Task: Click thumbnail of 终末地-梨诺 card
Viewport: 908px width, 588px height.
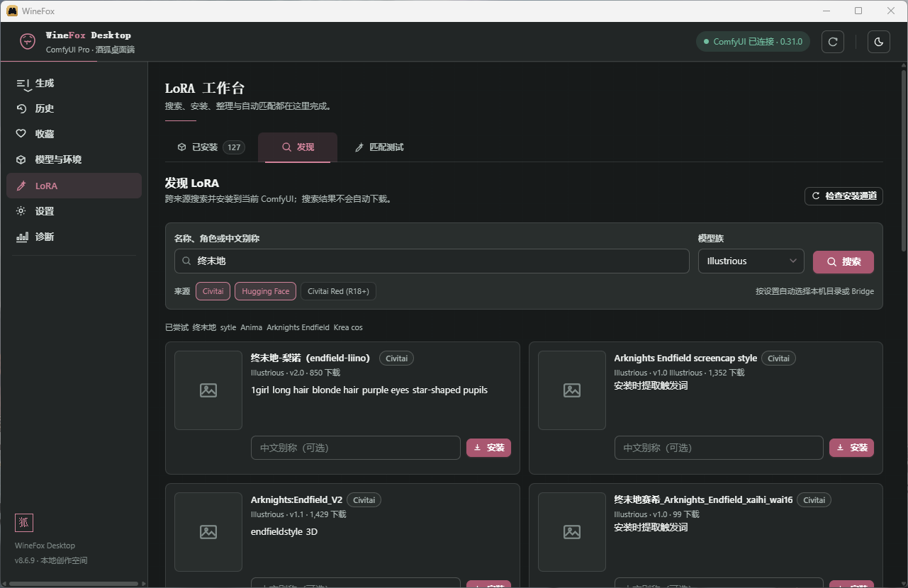Action: 208,390
